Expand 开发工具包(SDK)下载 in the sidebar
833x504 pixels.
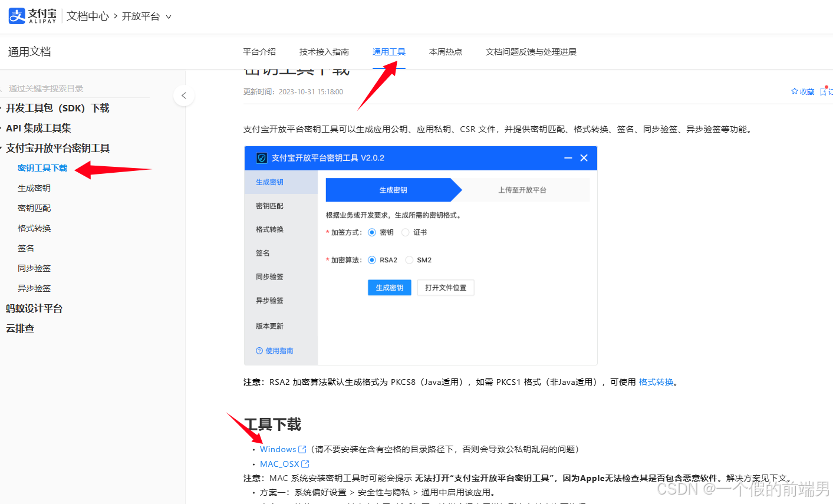[57, 108]
